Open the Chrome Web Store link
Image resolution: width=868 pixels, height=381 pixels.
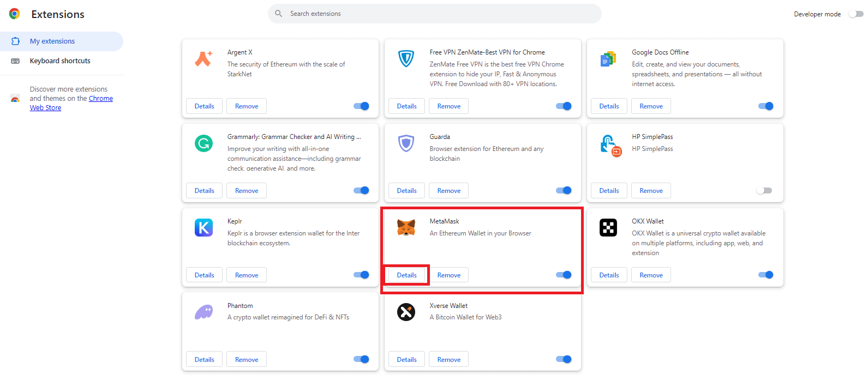tap(71, 103)
